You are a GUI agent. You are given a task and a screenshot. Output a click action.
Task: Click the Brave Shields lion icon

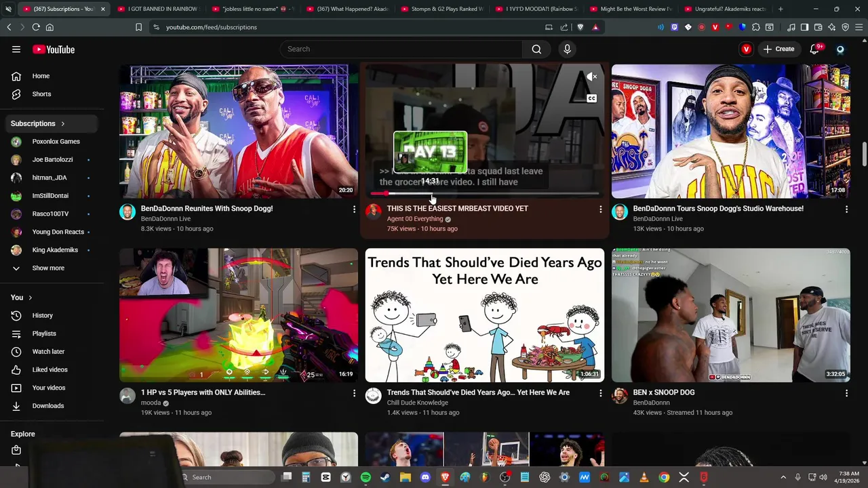(580, 27)
